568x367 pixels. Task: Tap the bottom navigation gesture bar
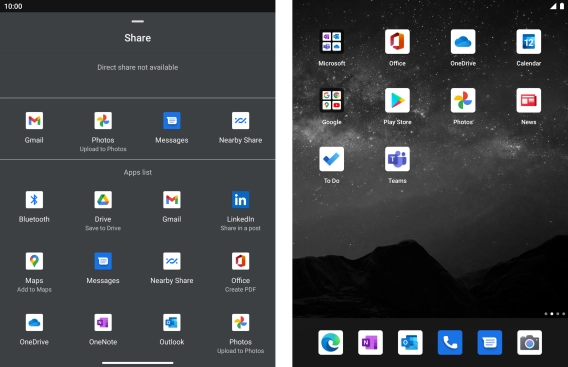coord(138,363)
